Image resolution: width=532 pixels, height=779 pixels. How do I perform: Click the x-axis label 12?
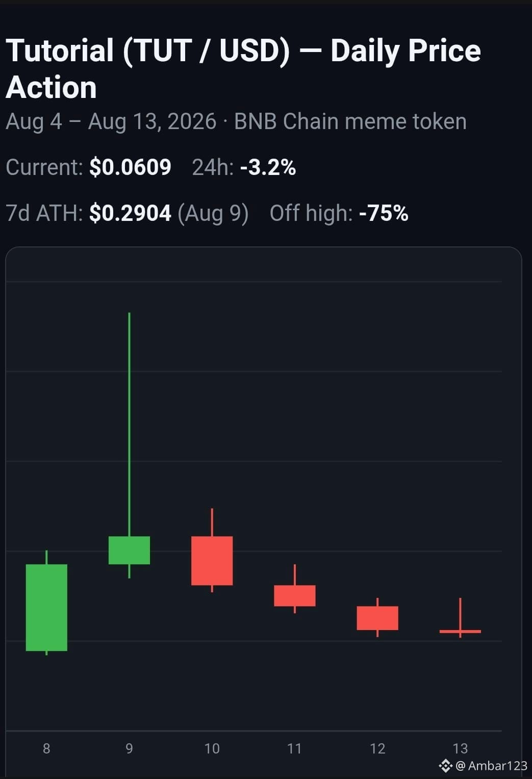click(377, 748)
